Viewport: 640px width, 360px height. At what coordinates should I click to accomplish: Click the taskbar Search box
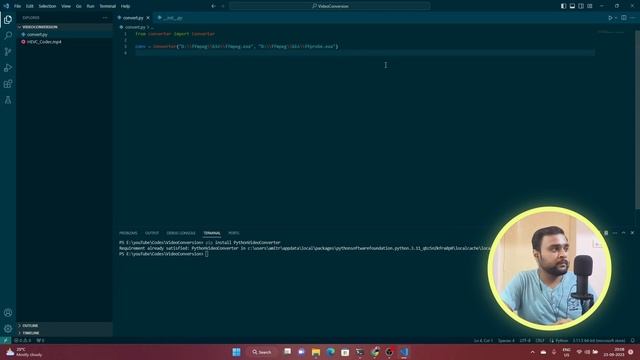262,352
